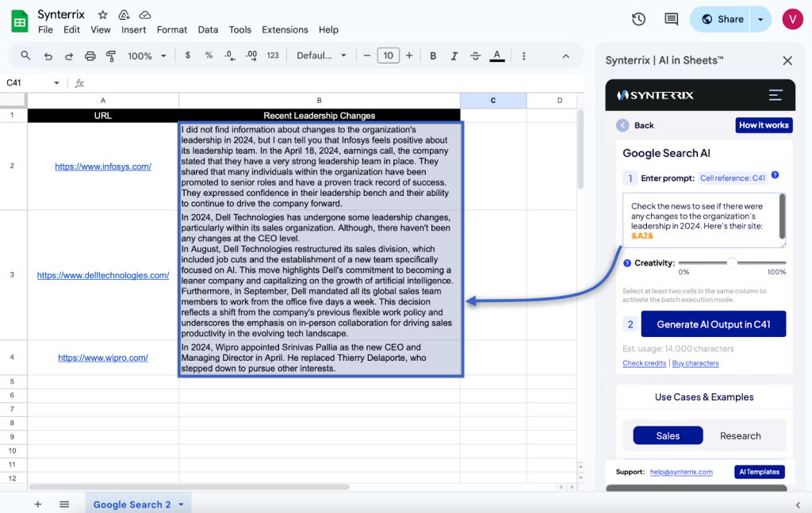This screenshot has height=513, width=812.
Task: Redo the last action
Action: coord(68,56)
